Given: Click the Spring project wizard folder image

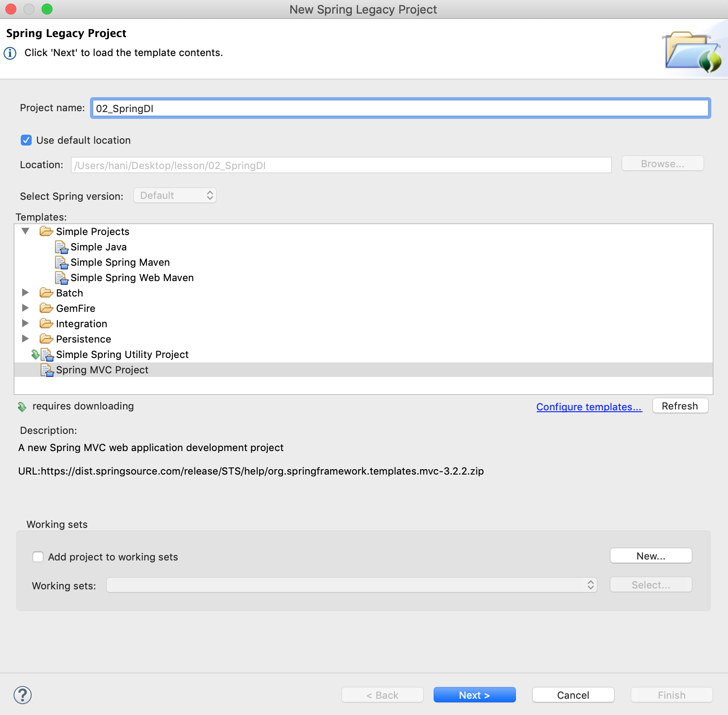Looking at the screenshot, I should coord(692,52).
